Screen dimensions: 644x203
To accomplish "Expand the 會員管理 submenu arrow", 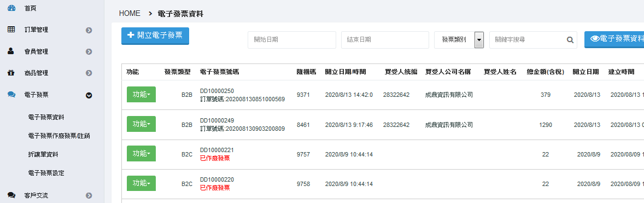I will coord(89,52).
